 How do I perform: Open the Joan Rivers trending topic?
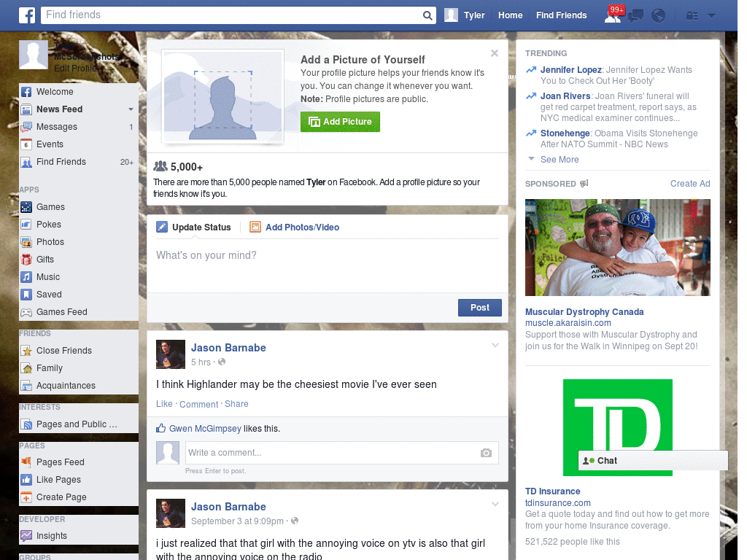(565, 96)
